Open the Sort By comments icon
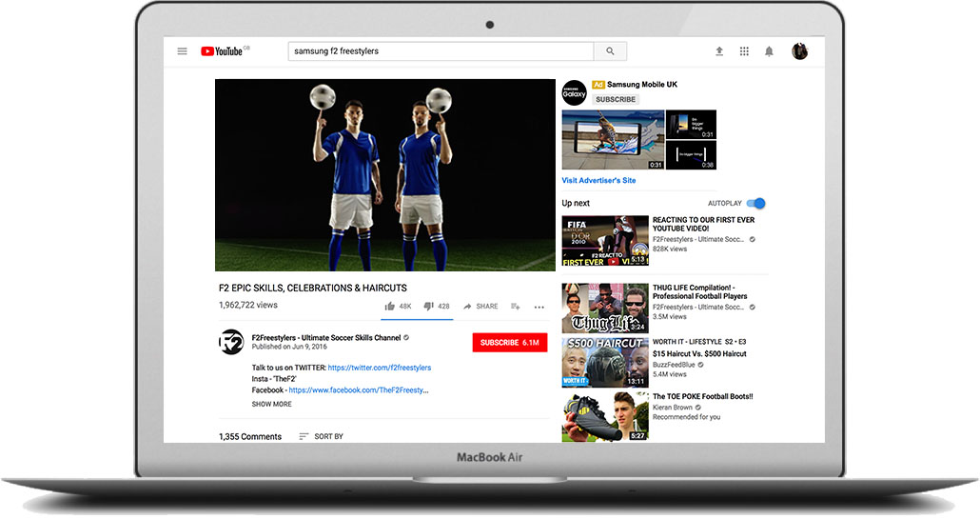This screenshot has width=980, height=519. pos(304,436)
